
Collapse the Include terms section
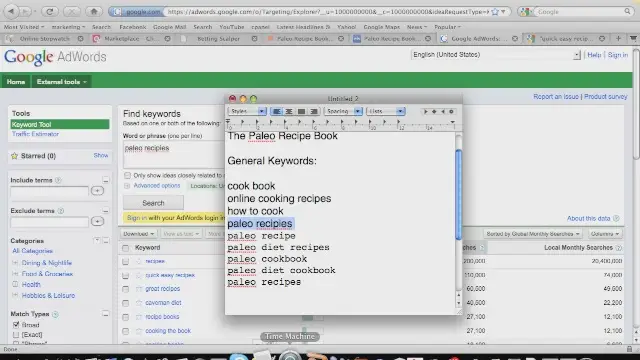105,180
